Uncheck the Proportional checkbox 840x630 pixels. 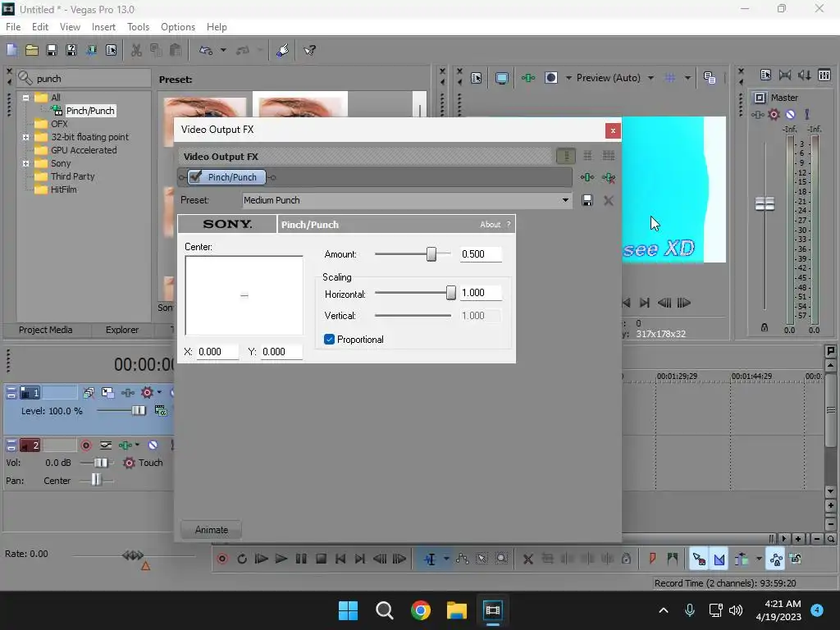pos(330,340)
